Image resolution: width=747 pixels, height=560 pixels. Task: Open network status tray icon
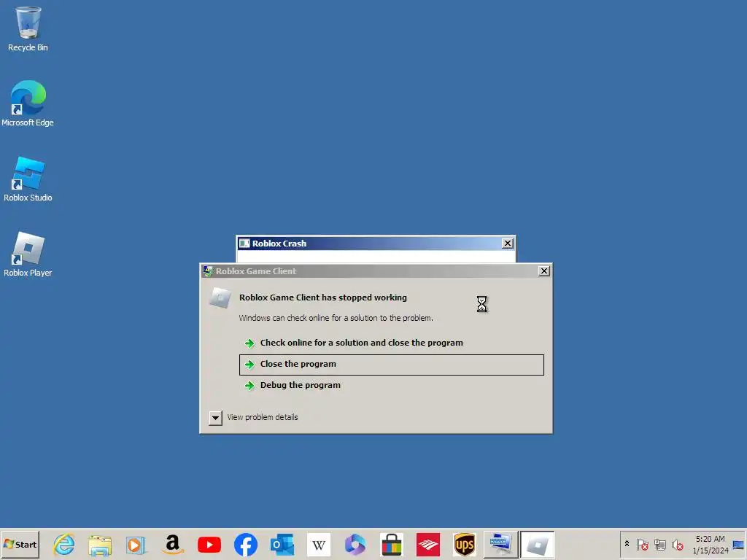[x=659, y=545]
